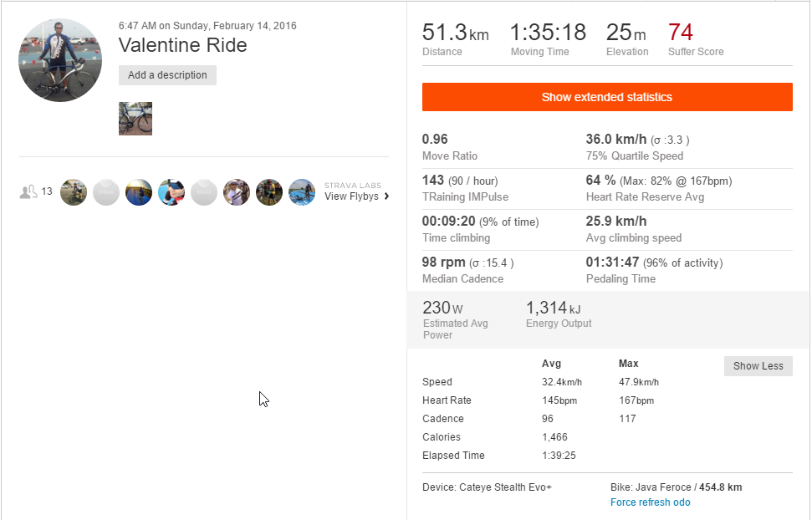Open the fourth athlete avatar with helmet
Image resolution: width=812 pixels, height=520 pixels.
(x=171, y=192)
